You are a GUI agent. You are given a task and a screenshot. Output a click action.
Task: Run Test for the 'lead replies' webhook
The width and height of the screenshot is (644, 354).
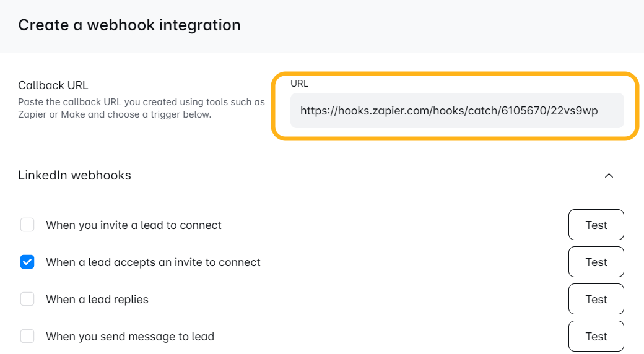pos(596,299)
